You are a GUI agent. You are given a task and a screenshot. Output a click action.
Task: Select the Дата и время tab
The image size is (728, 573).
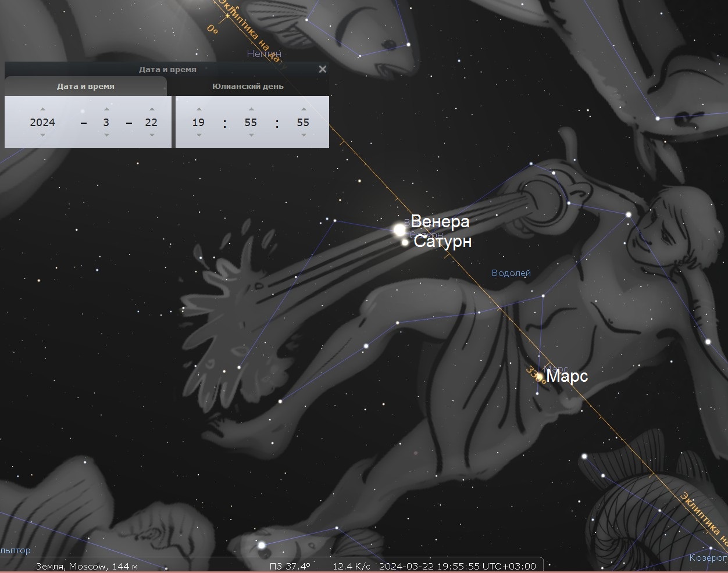[x=85, y=87]
